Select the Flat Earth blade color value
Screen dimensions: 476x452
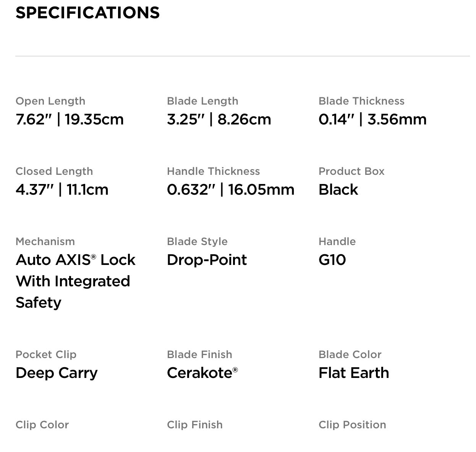coord(354,373)
